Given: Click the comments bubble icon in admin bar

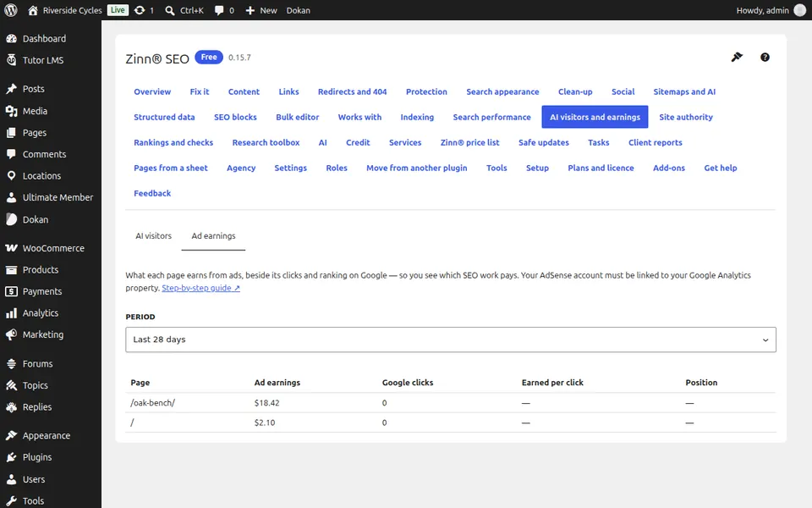Looking at the screenshot, I should (219, 10).
